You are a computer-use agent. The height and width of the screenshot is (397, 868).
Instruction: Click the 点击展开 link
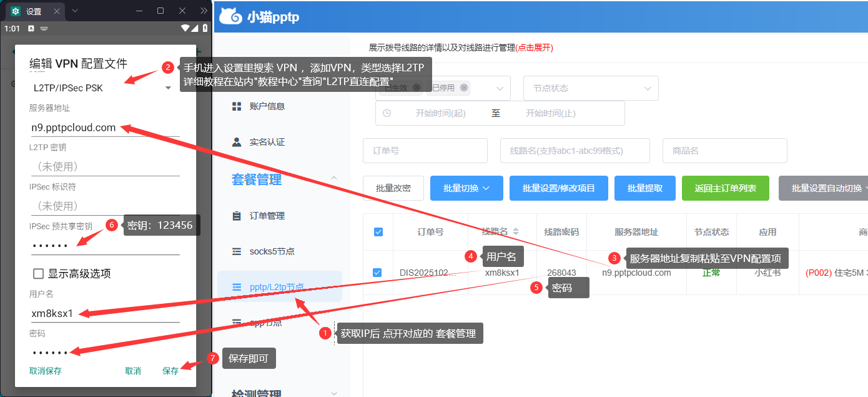click(x=534, y=48)
